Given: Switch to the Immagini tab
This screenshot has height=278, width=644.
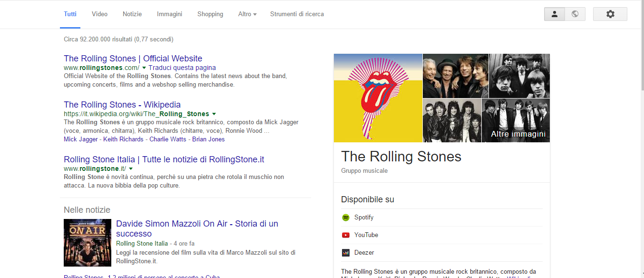Looking at the screenshot, I should click(x=170, y=14).
